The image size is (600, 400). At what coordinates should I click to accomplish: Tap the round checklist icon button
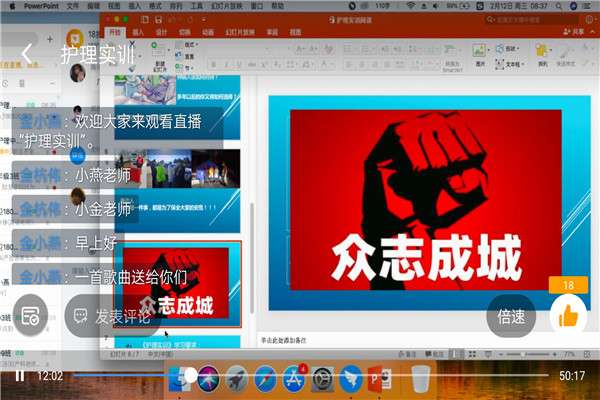30,316
